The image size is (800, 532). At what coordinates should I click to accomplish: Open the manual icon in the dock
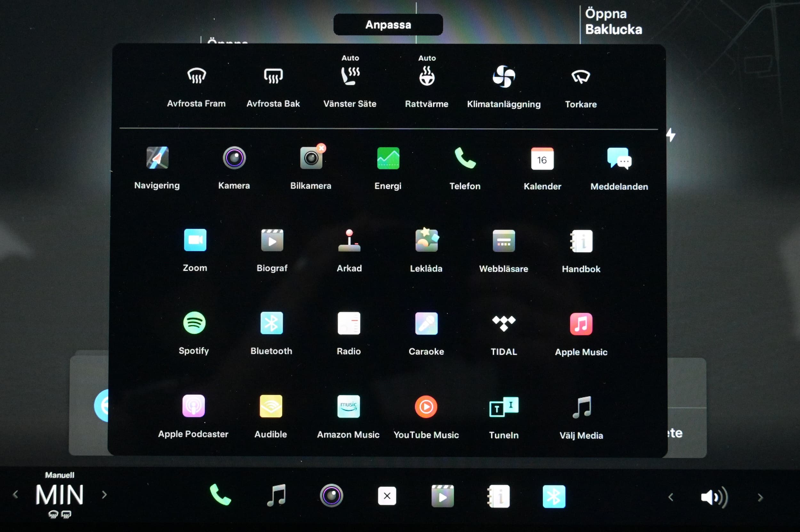click(498, 496)
